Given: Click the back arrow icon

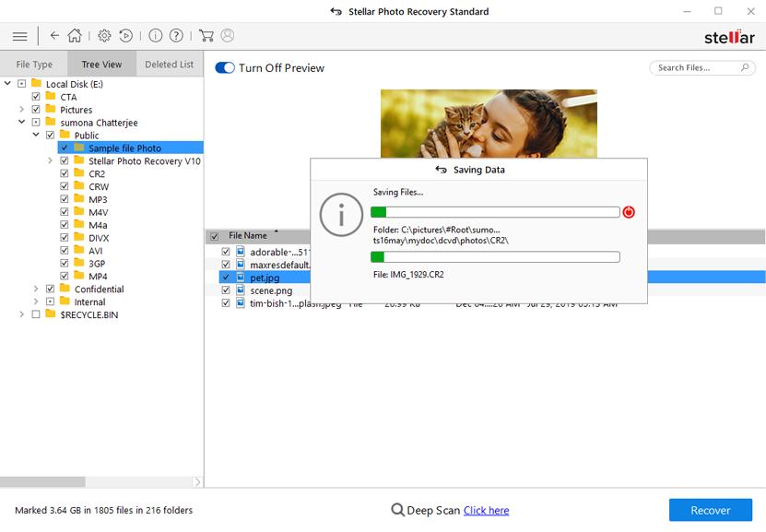Looking at the screenshot, I should click(x=54, y=36).
